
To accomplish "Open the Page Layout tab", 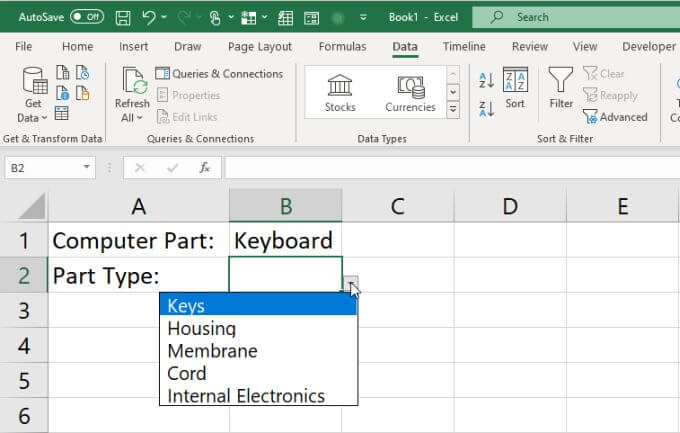I will point(260,46).
